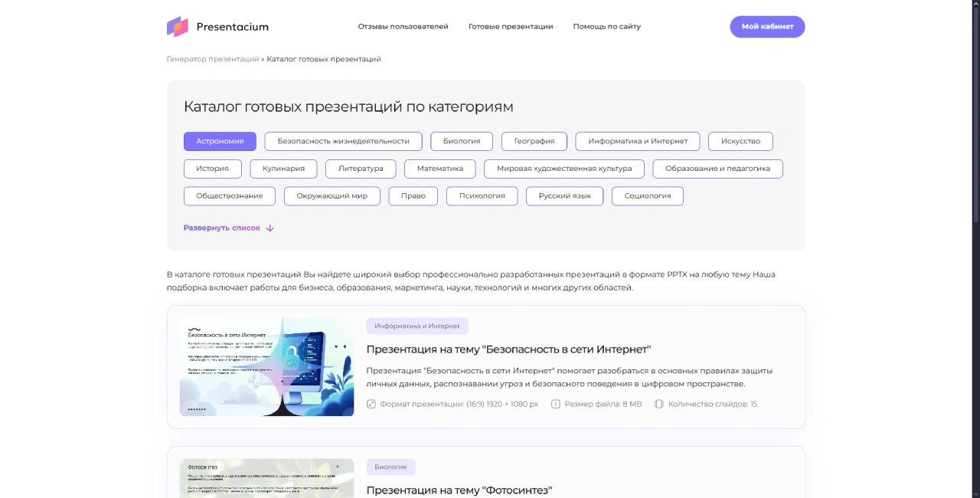Click the file size info icon

pyautogui.click(x=555, y=404)
